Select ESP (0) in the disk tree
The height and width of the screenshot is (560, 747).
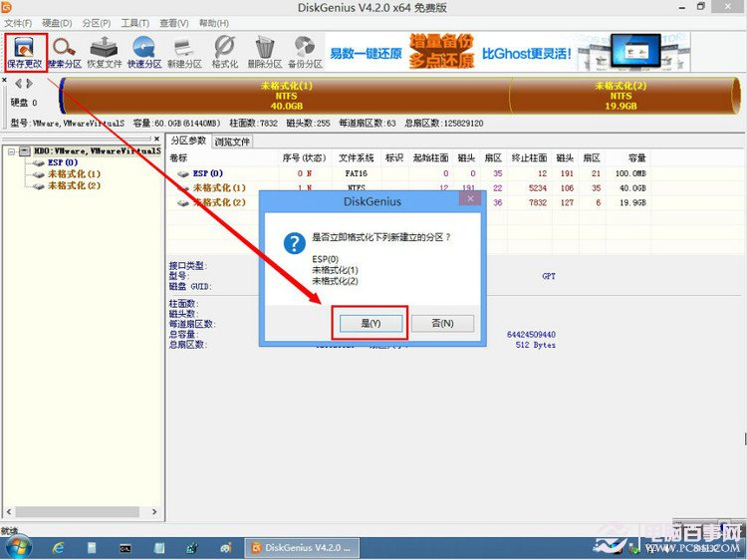(63, 162)
